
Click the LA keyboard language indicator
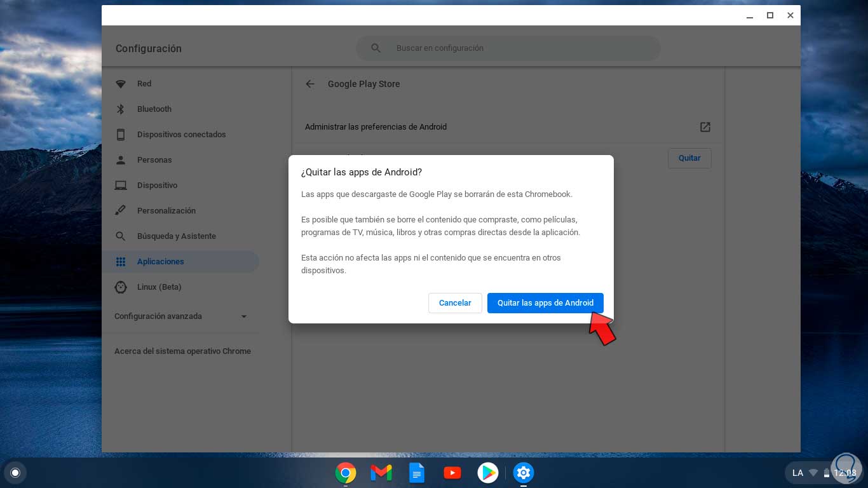tap(797, 473)
